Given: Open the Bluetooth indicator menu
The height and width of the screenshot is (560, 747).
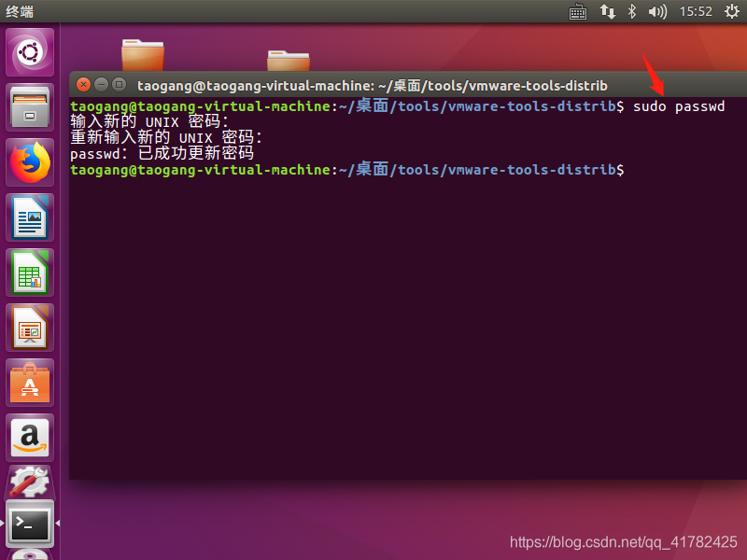Looking at the screenshot, I should [632, 11].
